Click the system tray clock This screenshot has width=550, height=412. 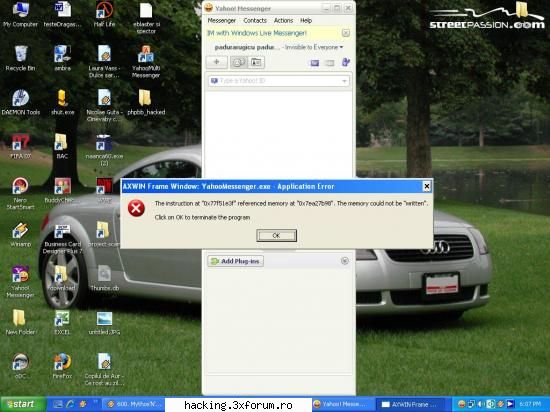[530, 405]
